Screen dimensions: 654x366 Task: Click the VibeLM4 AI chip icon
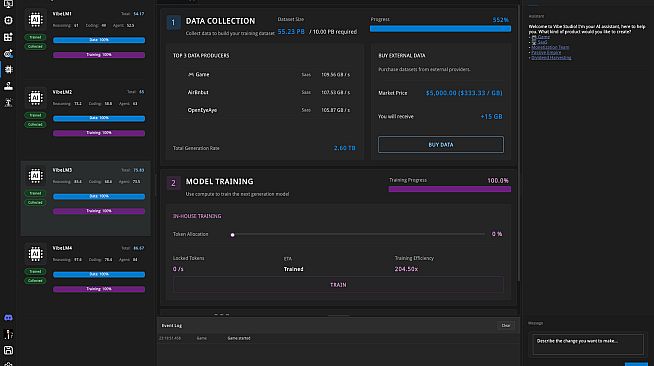pos(35,253)
